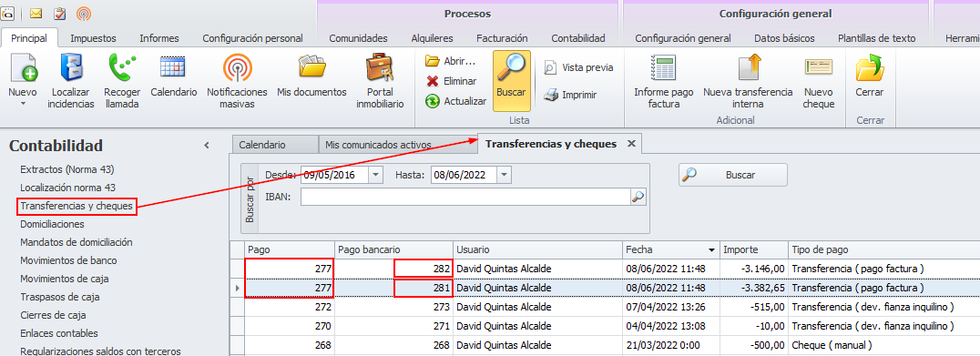The width and height of the screenshot is (980, 356).
Task: Click Eliminar red cross button
Action: [451, 81]
